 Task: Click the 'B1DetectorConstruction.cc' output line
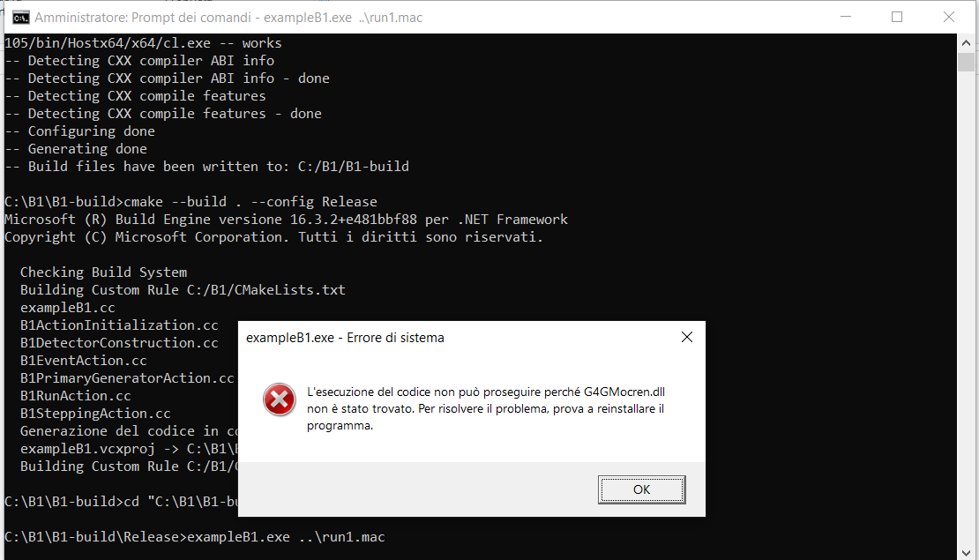(119, 343)
